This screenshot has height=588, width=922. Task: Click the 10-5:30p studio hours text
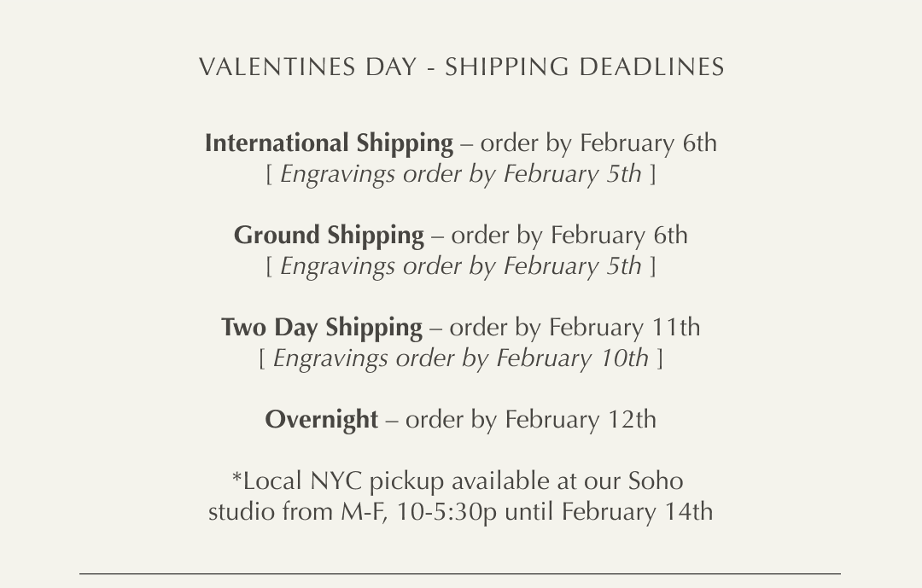(x=446, y=512)
